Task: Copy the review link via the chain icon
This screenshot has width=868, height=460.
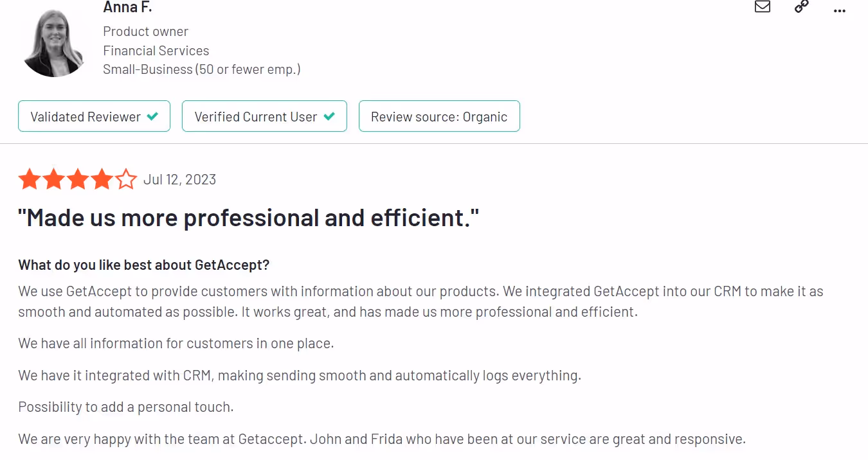Action: pos(800,7)
